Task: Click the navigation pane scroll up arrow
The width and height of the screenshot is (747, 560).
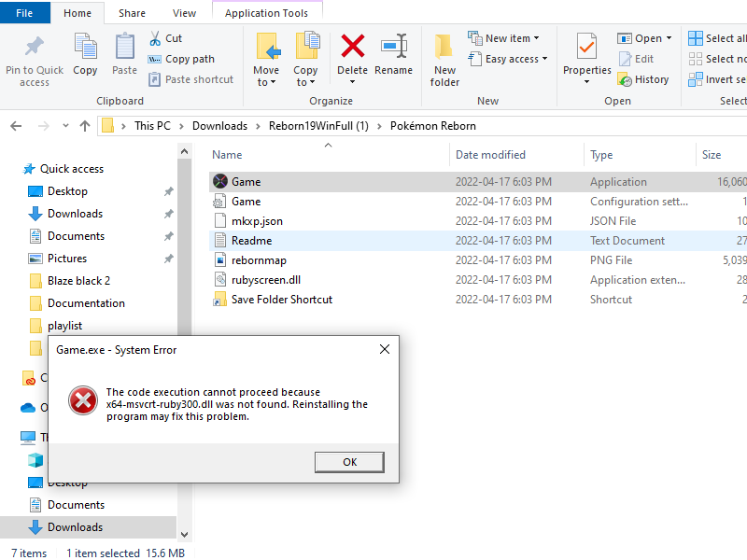Action: tap(184, 151)
